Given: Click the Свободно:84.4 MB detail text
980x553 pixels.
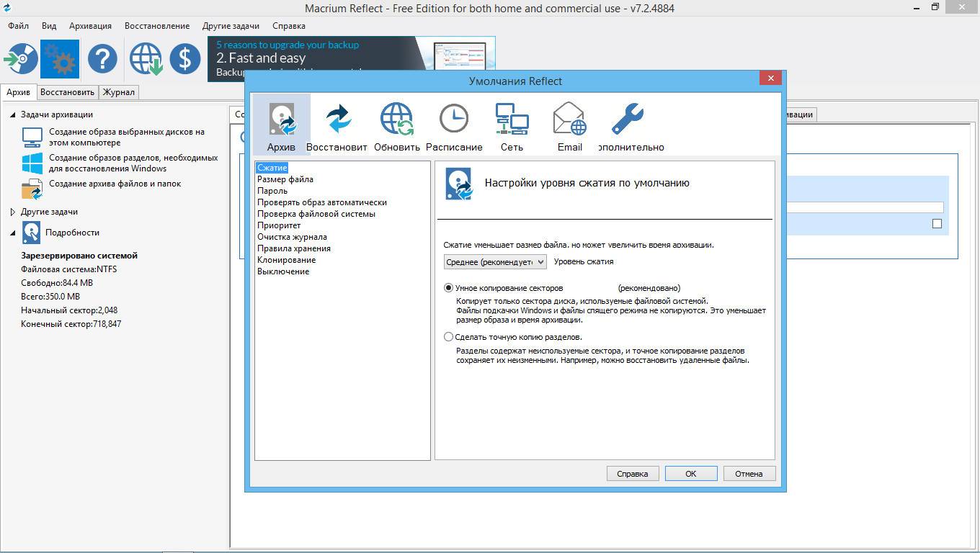Looking at the screenshot, I should click(57, 283).
